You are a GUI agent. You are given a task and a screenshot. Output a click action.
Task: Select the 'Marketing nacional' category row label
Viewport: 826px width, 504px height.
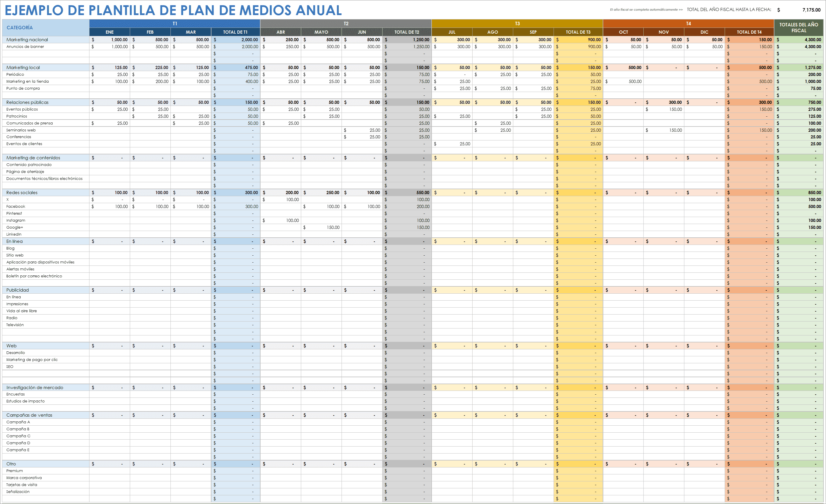(x=27, y=39)
